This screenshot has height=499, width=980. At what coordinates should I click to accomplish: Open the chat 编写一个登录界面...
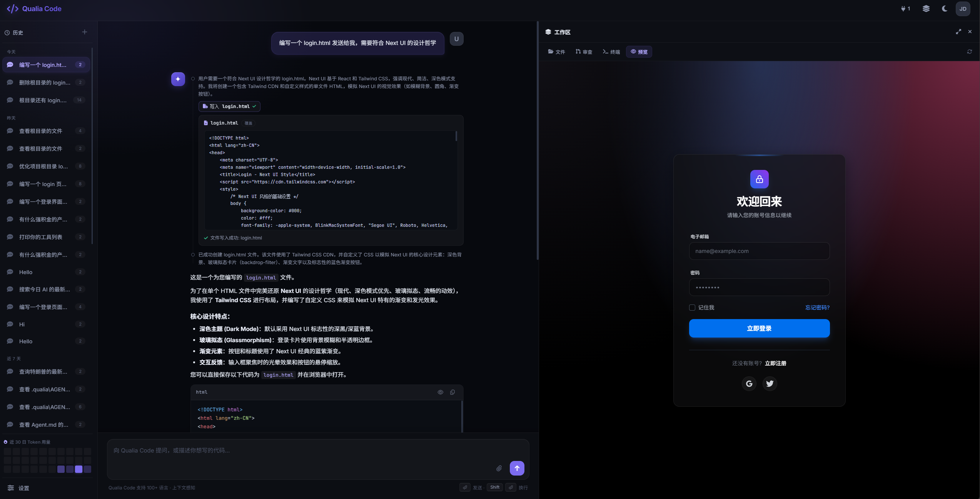pos(46,202)
